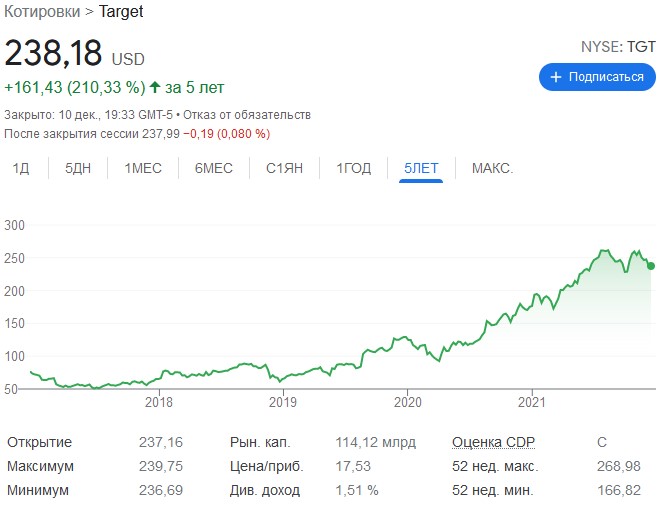665x506 pixels.
Task: Click the green up arrow trend icon
Action: 155,87
